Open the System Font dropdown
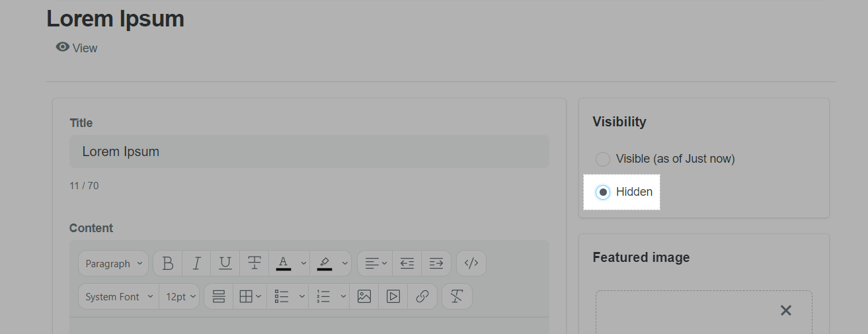 (119, 296)
